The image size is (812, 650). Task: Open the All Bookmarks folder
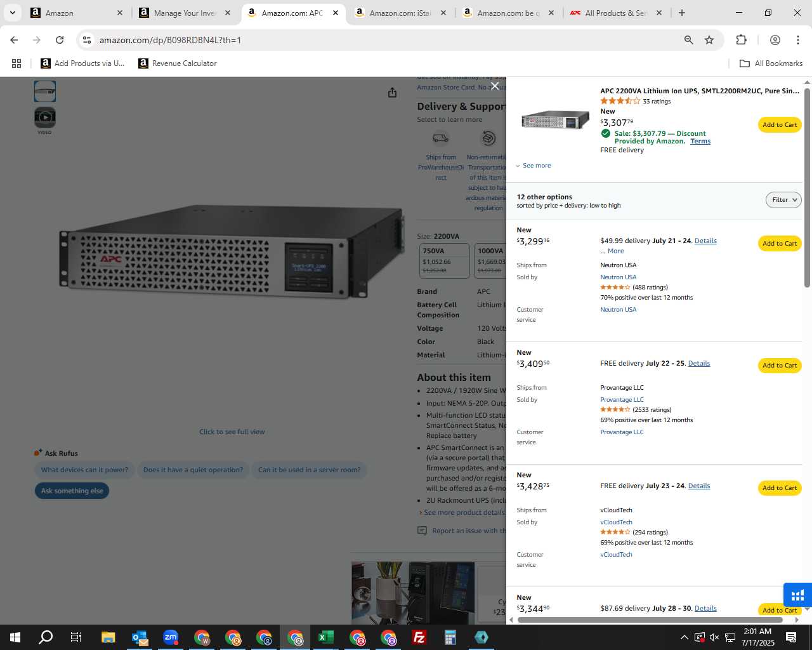[771, 63]
